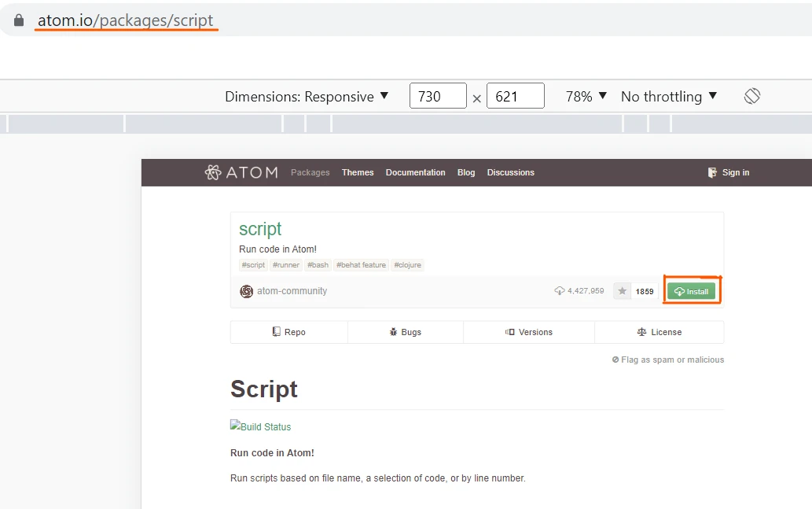Open the No throttling dropdown
This screenshot has height=509, width=812.
(669, 96)
